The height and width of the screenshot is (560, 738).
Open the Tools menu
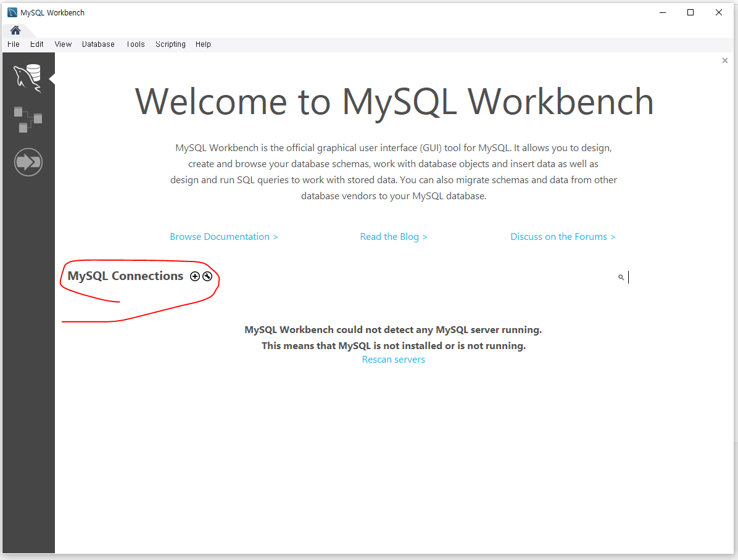(136, 44)
